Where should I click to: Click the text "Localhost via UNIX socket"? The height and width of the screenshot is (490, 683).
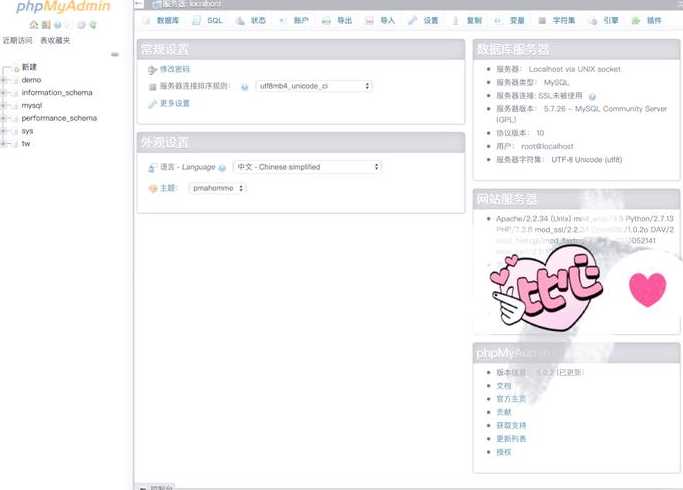(575, 69)
